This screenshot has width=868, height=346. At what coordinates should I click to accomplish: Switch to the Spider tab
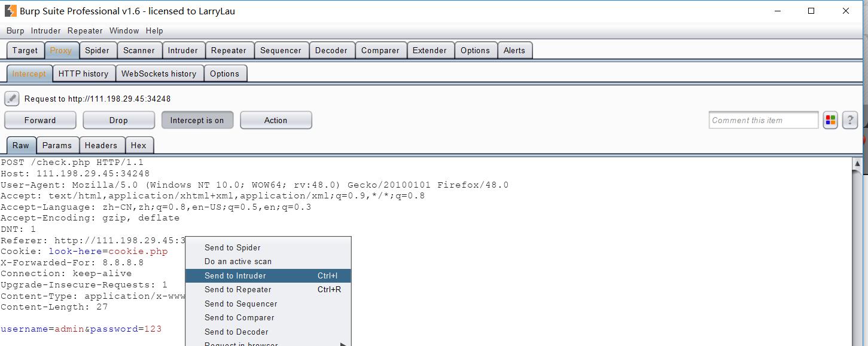coord(97,50)
